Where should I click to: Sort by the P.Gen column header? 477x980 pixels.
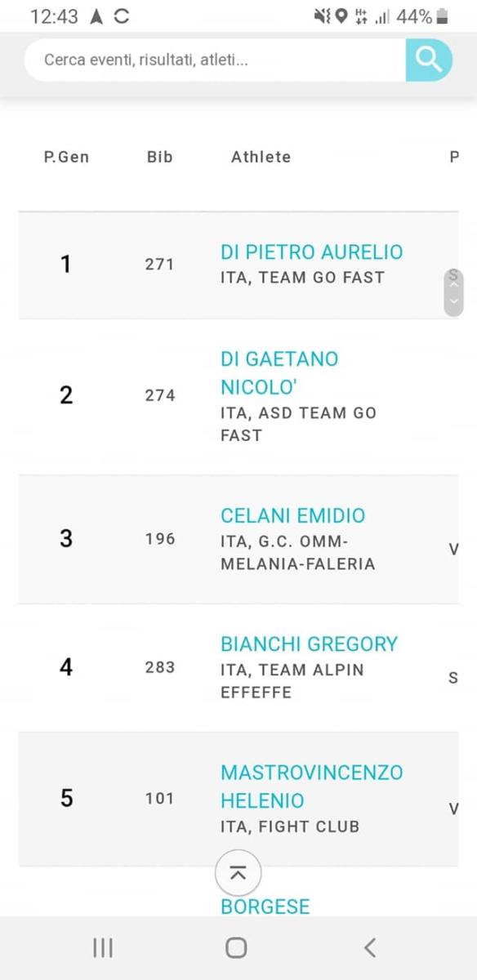(x=66, y=157)
